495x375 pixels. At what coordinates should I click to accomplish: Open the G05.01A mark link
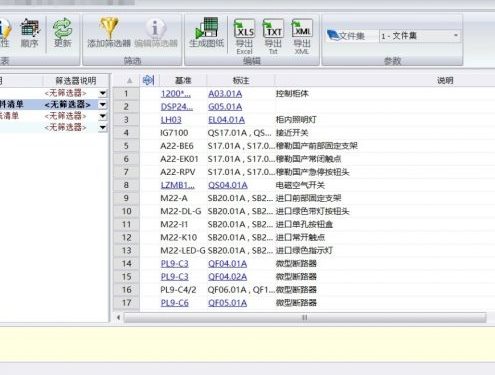pos(225,107)
